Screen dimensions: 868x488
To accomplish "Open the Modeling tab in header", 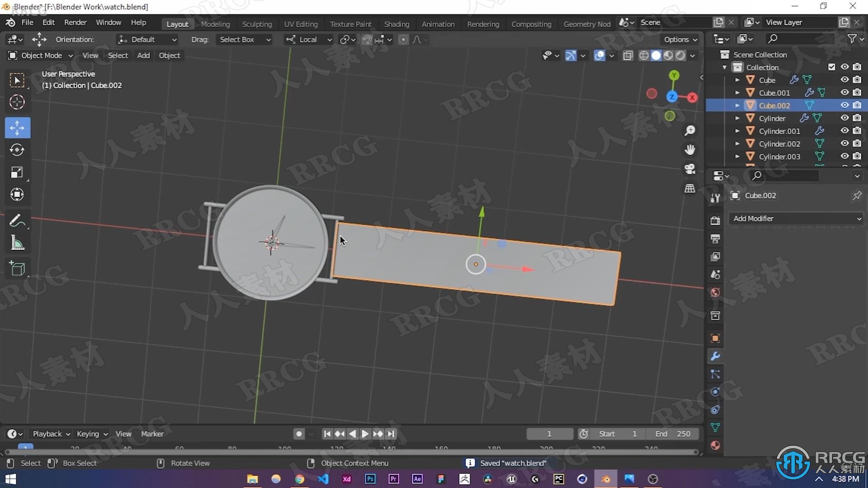I will (215, 24).
